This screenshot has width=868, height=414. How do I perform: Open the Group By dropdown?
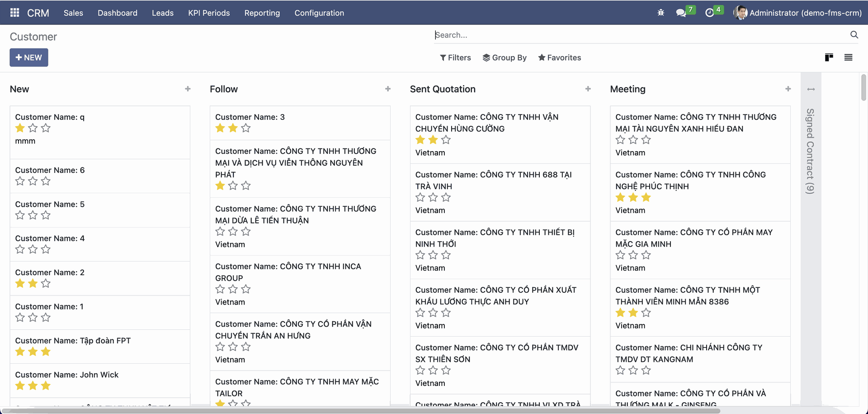(x=505, y=57)
